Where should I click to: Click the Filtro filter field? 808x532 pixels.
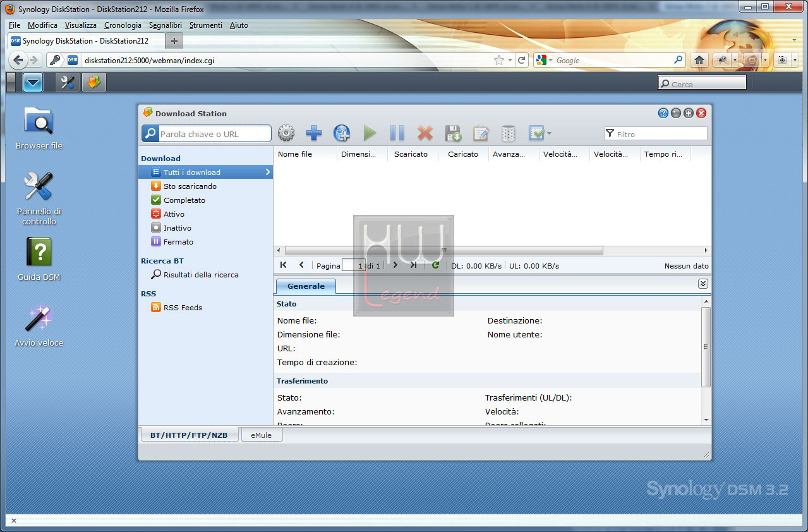tap(656, 134)
